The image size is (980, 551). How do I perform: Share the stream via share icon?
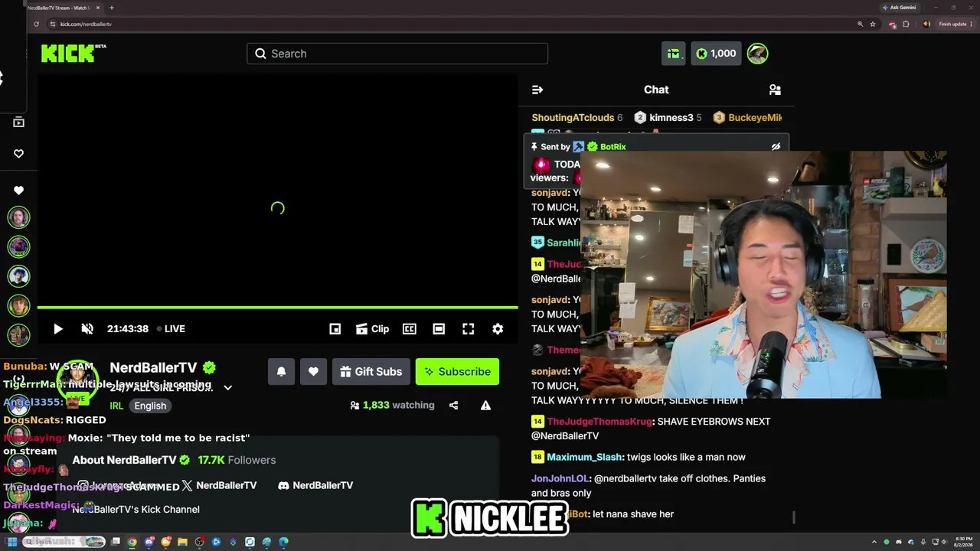pos(453,406)
